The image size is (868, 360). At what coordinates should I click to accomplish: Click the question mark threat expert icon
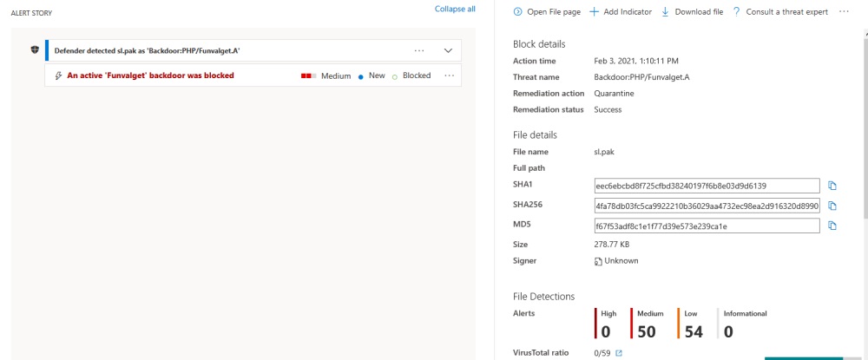point(736,11)
